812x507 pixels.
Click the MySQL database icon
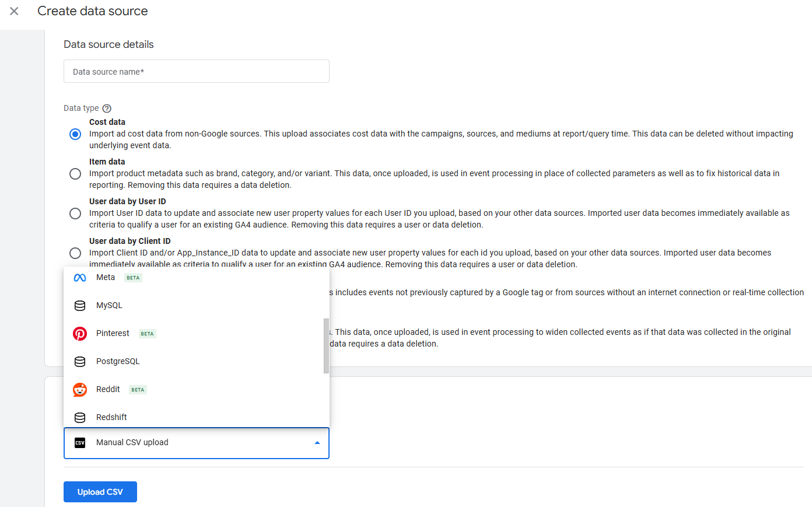point(80,306)
